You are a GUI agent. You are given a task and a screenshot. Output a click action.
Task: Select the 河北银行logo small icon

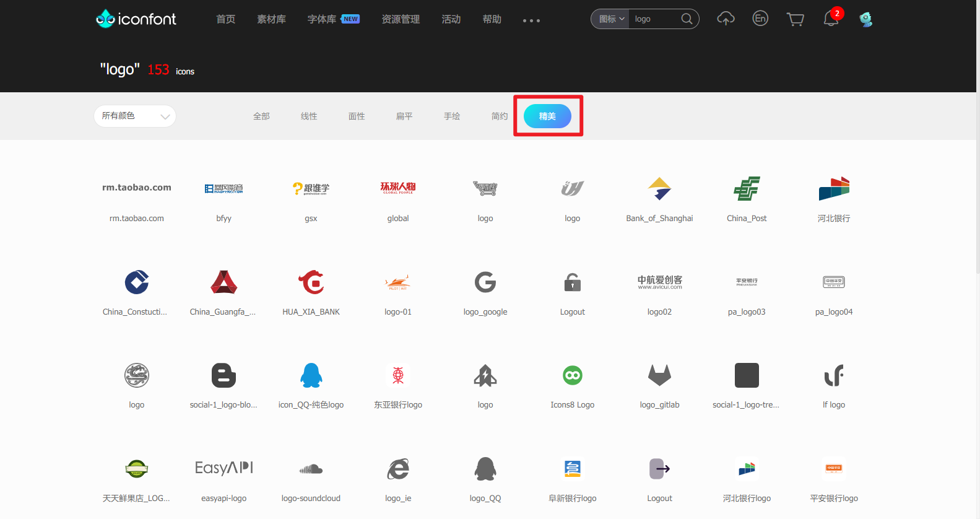click(x=747, y=469)
